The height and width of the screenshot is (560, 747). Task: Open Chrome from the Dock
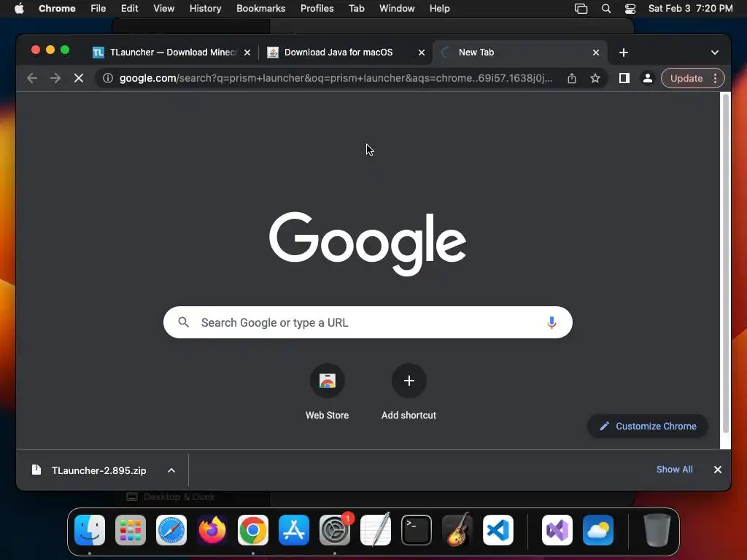253,530
